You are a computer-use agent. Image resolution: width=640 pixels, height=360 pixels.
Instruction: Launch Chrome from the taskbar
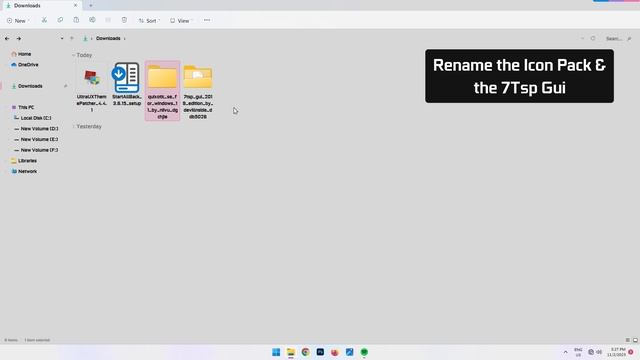pyautogui.click(x=305, y=352)
